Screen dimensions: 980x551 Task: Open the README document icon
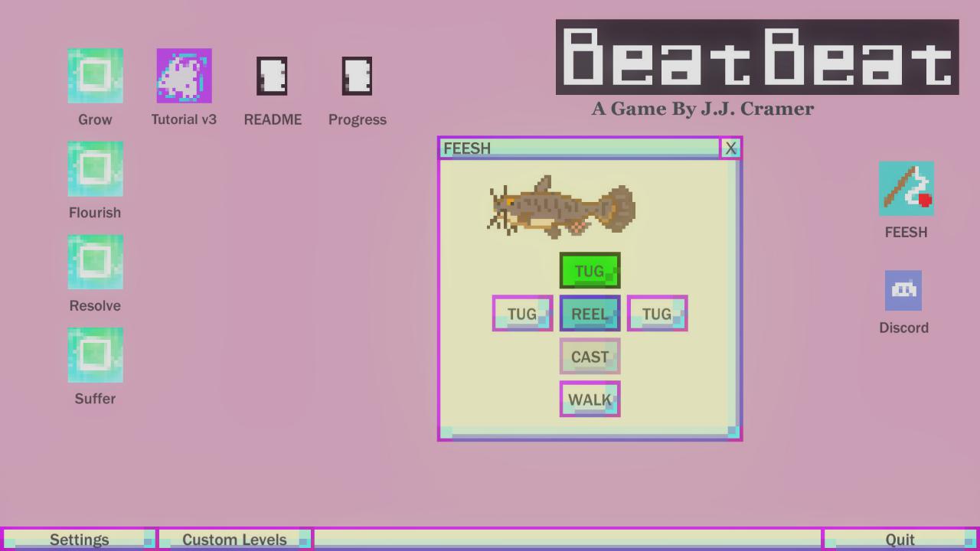(272, 76)
